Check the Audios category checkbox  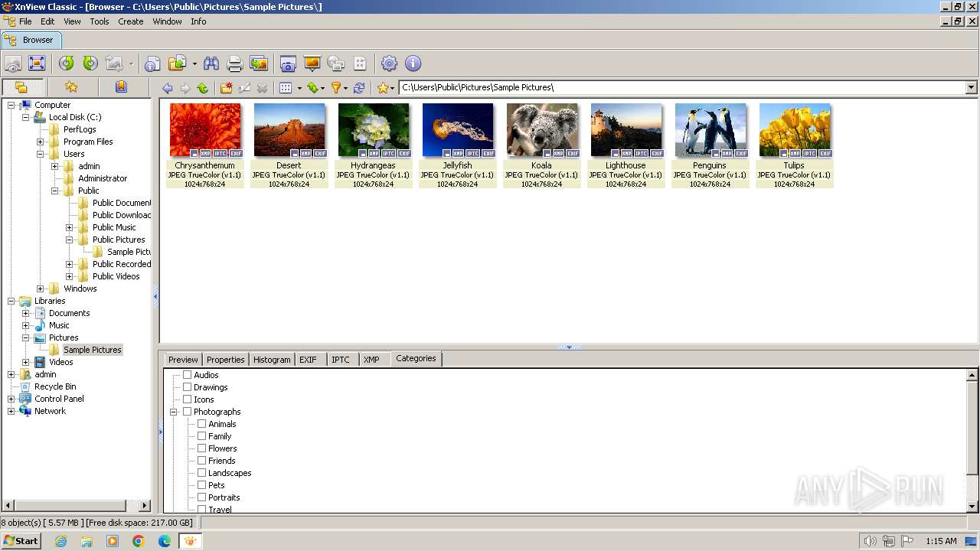[187, 375]
